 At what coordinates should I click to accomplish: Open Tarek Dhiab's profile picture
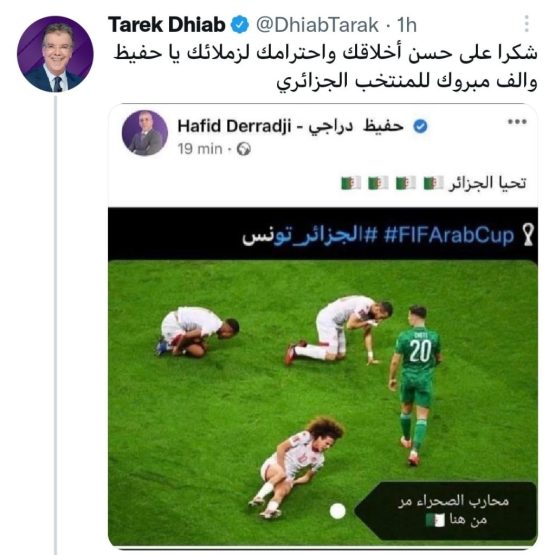point(55,54)
